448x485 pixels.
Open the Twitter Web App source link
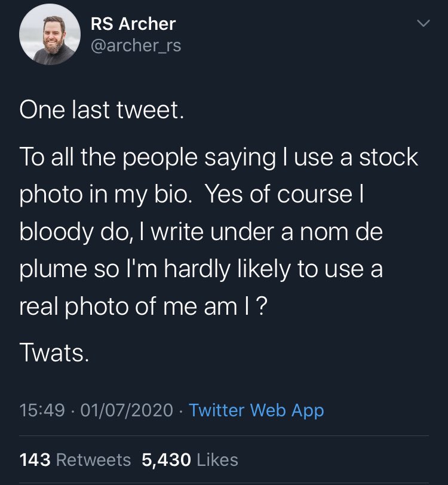click(x=256, y=410)
